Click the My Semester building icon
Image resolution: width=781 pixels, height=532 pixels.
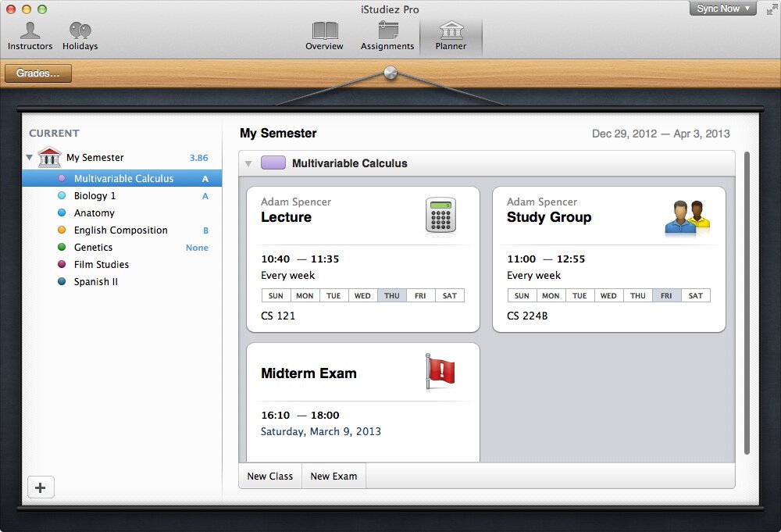point(49,157)
